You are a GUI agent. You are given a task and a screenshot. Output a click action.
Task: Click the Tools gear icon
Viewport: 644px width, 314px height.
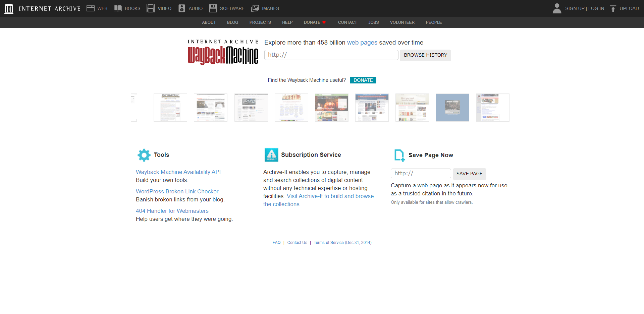click(x=144, y=155)
